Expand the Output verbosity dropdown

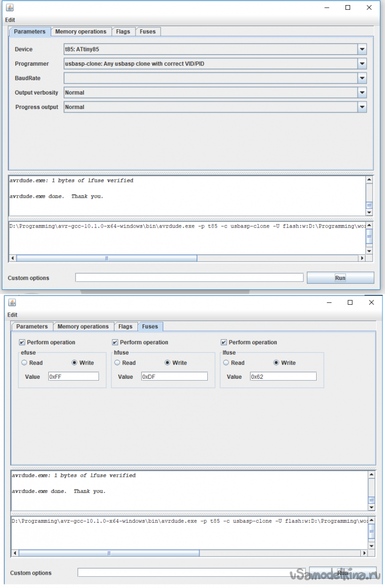click(362, 93)
